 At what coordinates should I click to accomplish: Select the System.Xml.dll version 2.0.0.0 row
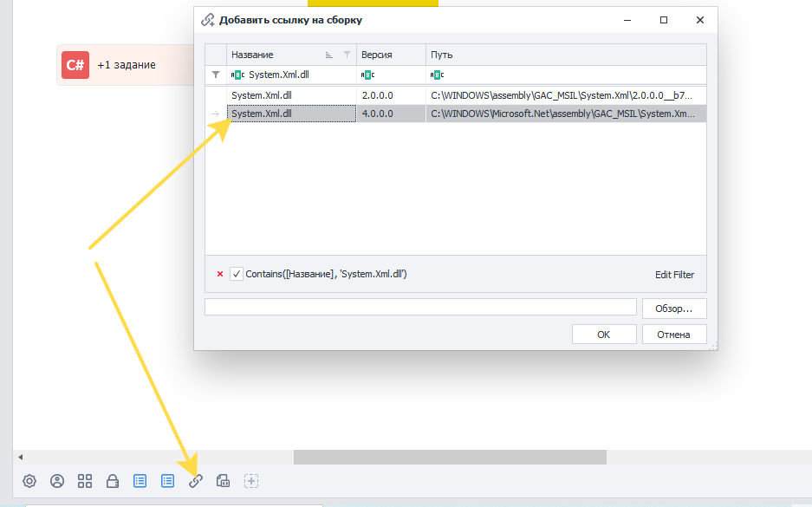pos(456,95)
